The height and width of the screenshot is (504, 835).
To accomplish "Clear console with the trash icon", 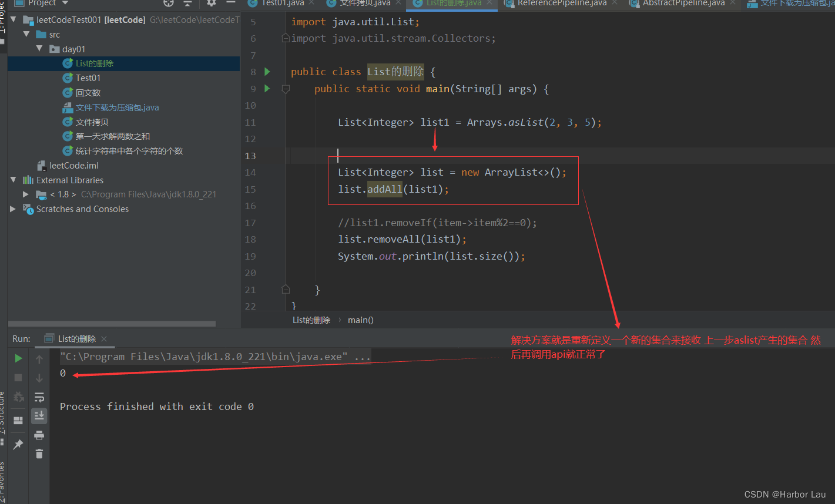I will click(x=39, y=454).
